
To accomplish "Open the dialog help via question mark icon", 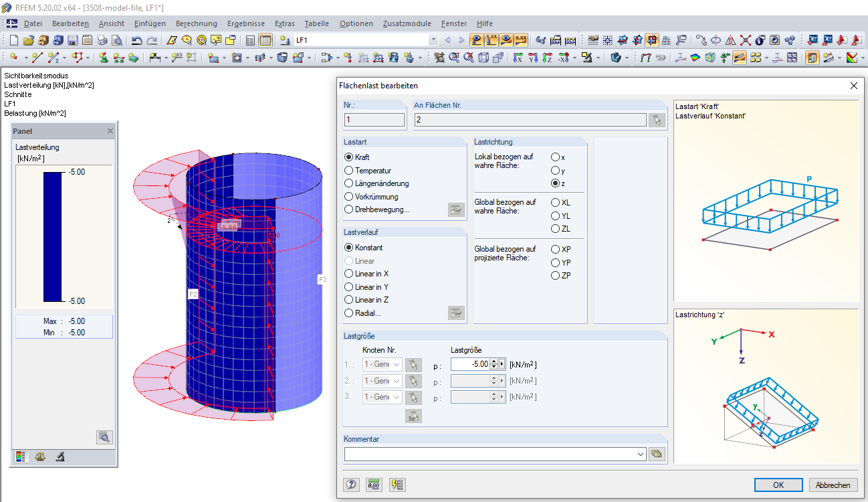I will [351, 485].
